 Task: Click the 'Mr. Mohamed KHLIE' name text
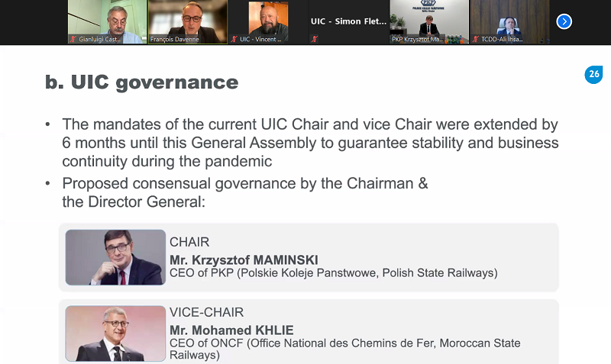[x=231, y=330]
